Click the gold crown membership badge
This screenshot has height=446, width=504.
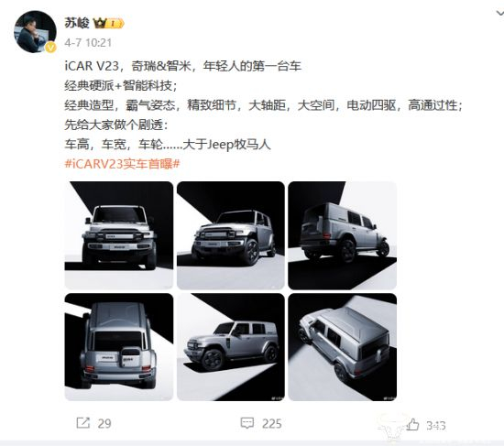click(x=108, y=24)
